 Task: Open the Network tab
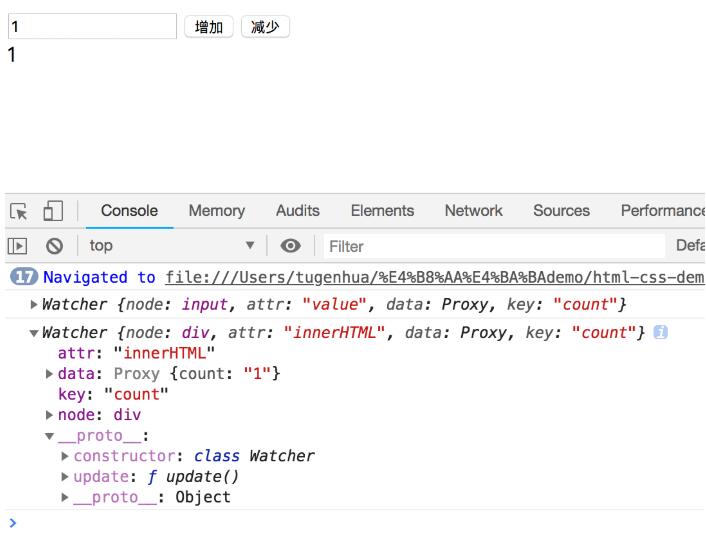[473, 211]
